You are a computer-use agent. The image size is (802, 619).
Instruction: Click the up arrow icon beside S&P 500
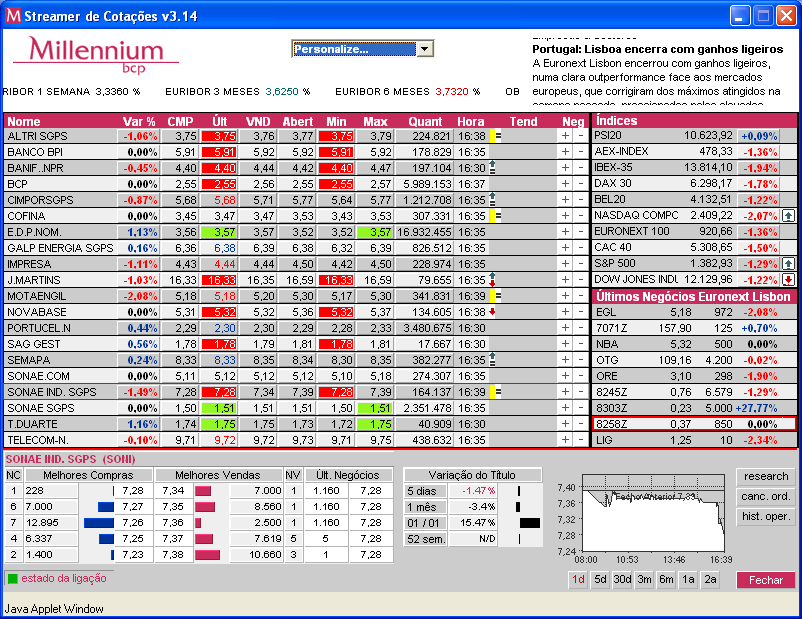pyautogui.click(x=788, y=264)
